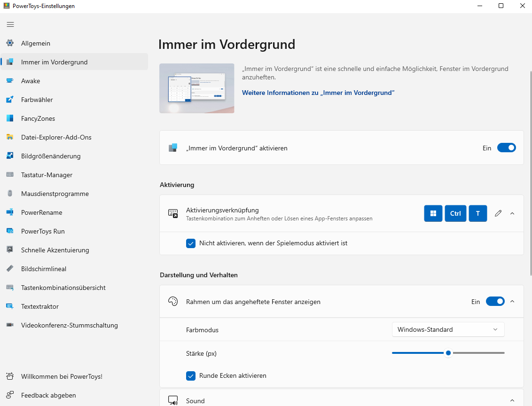Open the FancyZones settings page
The height and width of the screenshot is (406, 532).
pos(74,118)
